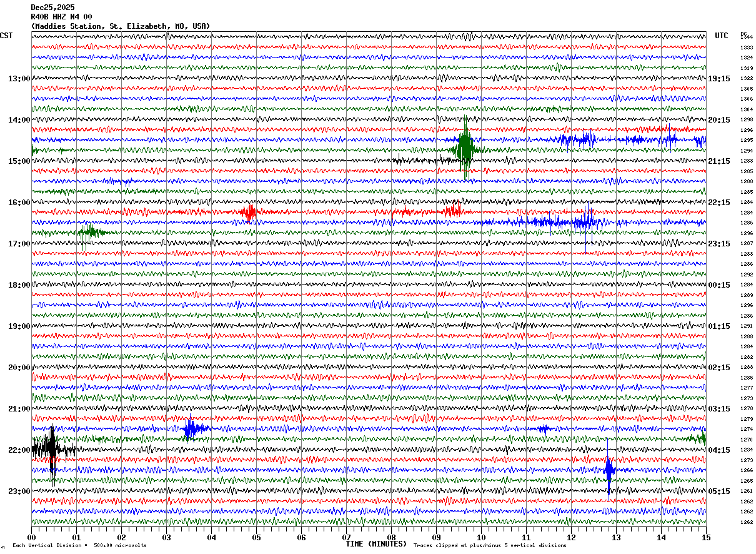Click the DC offset value 1319
The height and width of the screenshot is (554, 756).
coord(746,68)
